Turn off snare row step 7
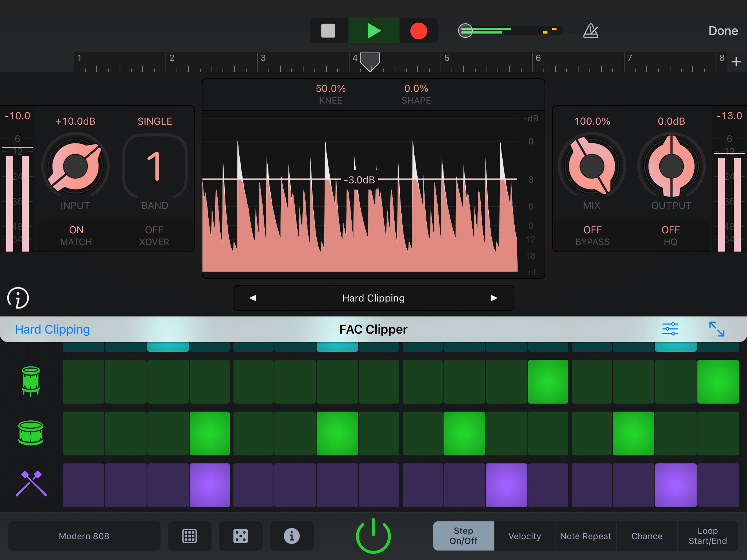This screenshot has height=560, width=747. (337, 433)
